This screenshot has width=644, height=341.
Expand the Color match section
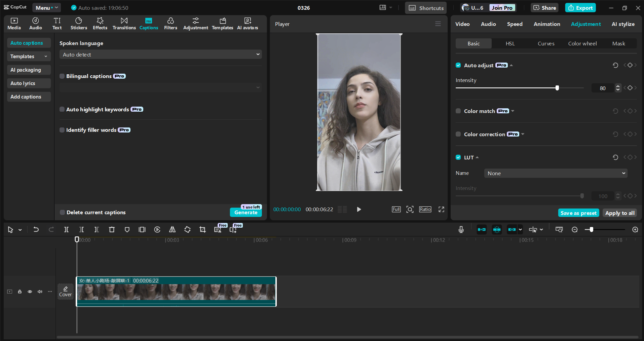click(513, 111)
